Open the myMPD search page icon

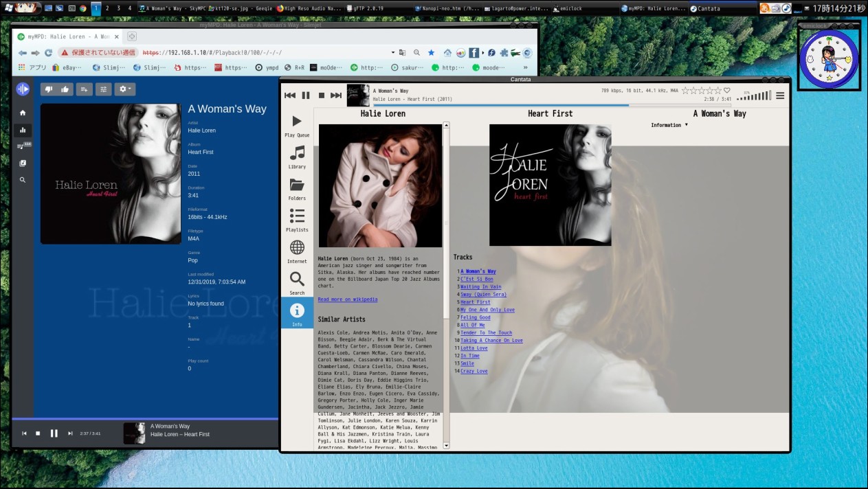(23, 180)
